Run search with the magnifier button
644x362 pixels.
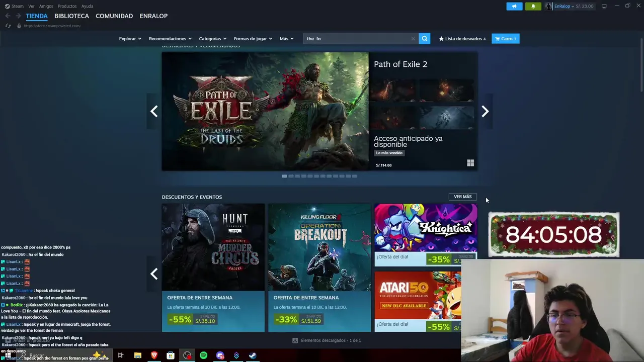click(x=425, y=39)
